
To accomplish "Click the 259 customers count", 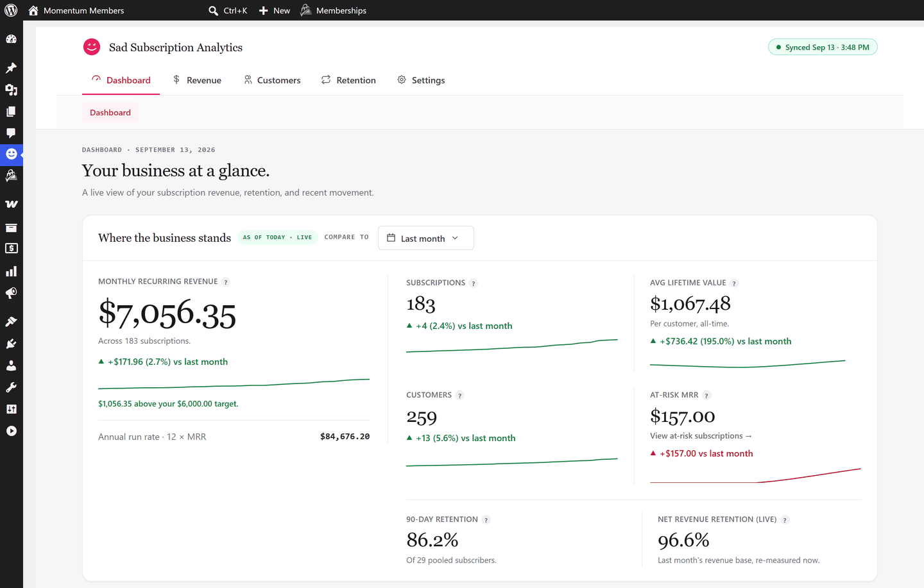I will click(x=422, y=417).
